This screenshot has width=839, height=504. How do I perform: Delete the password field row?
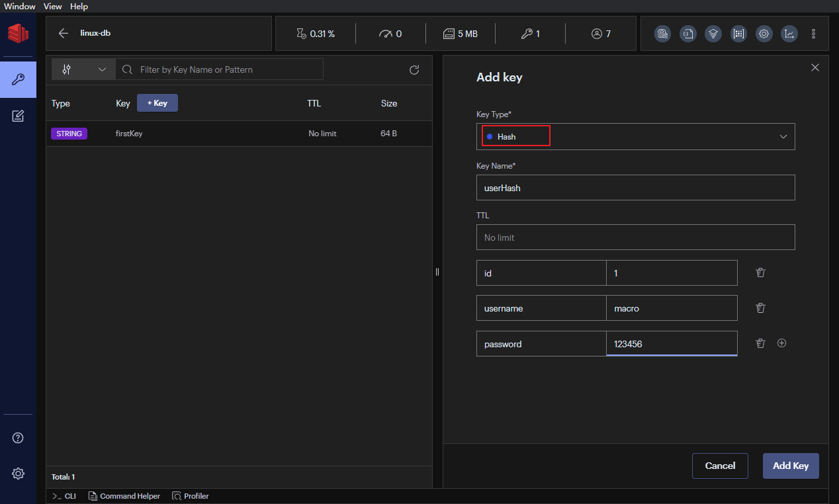761,343
